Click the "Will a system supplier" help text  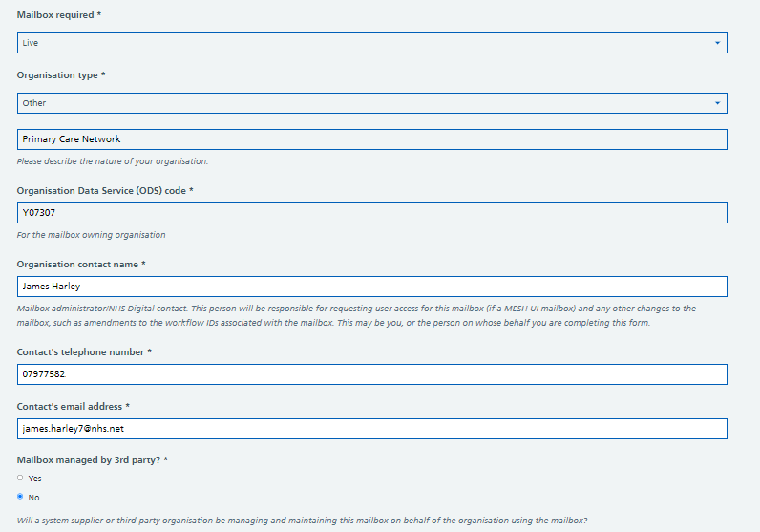point(302,521)
